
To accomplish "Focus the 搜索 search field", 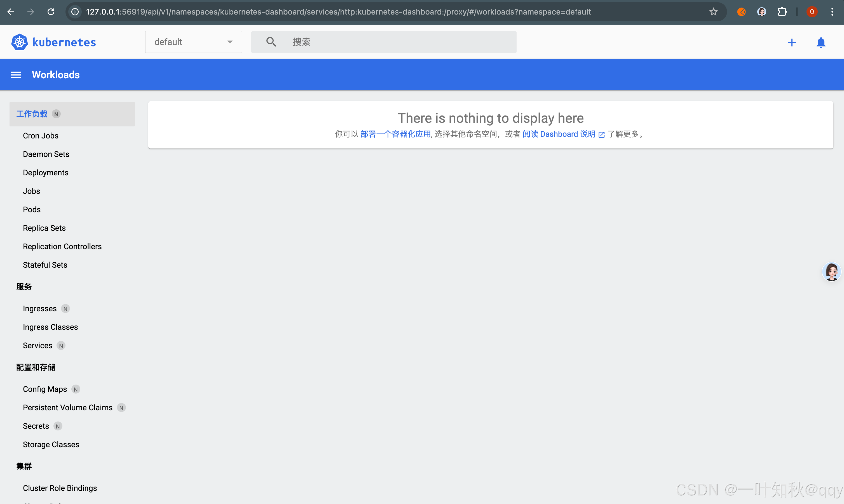I will 401,42.
